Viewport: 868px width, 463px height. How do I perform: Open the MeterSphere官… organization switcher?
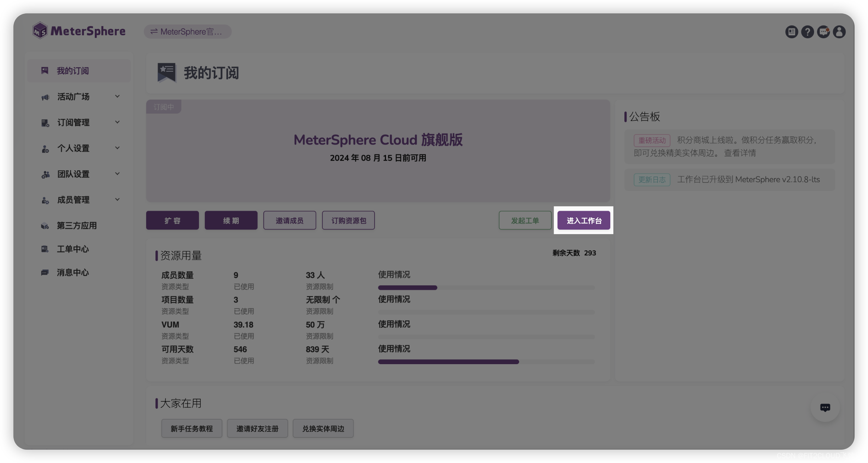187,32
